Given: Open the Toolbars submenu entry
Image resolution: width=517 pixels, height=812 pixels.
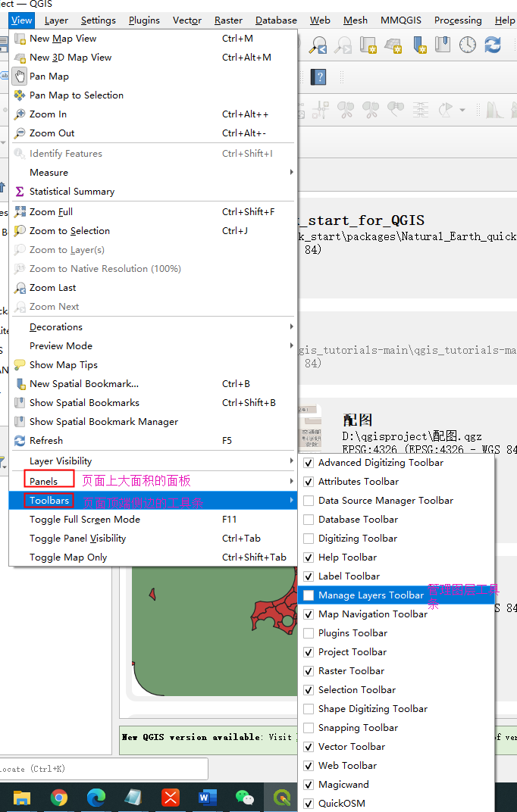Looking at the screenshot, I should [153, 501].
